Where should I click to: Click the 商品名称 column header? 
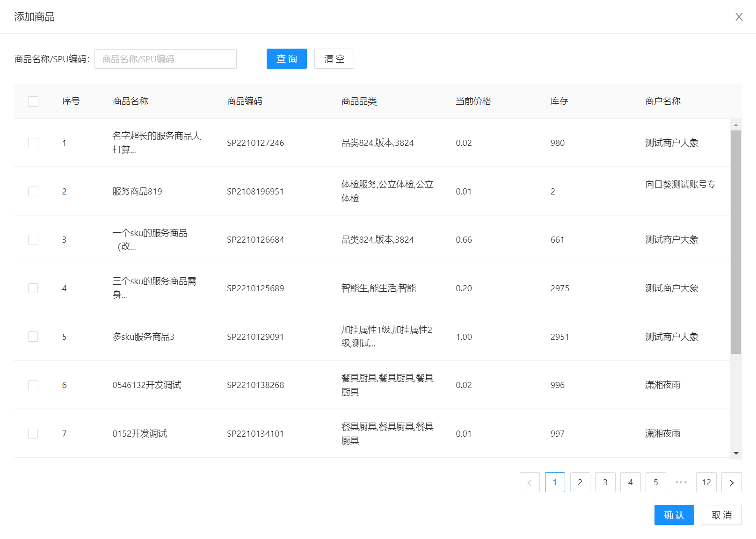[130, 101]
